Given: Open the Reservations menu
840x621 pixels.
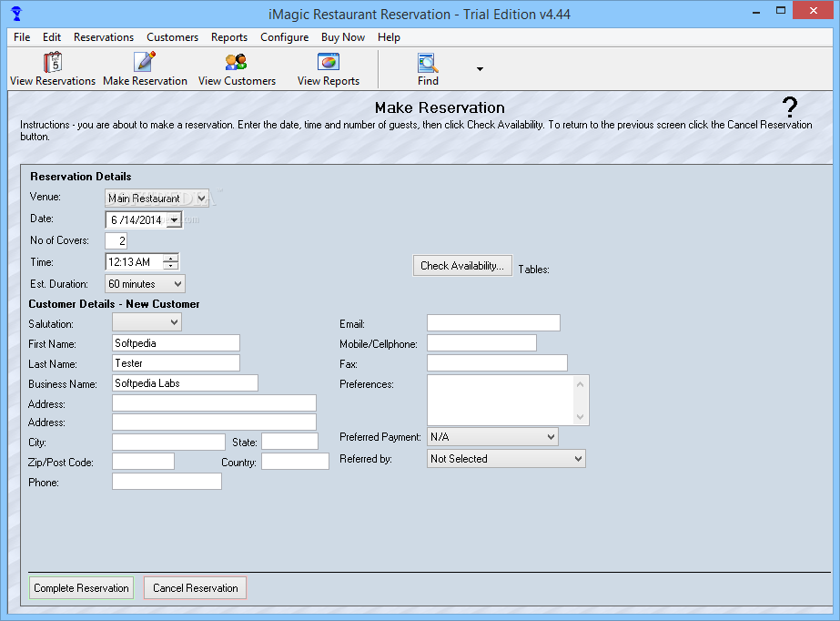Looking at the screenshot, I should click(x=104, y=37).
